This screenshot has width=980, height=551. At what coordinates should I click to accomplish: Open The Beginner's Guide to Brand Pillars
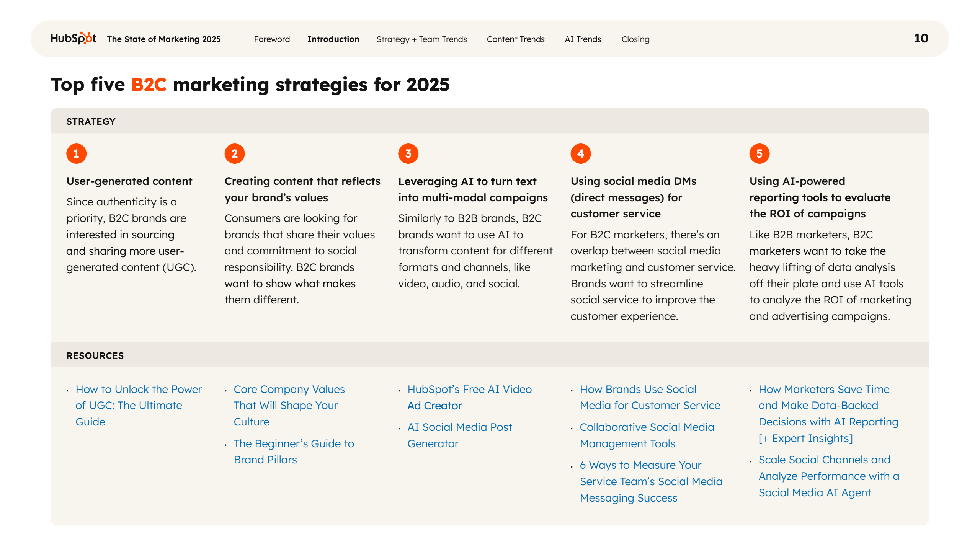(293, 452)
